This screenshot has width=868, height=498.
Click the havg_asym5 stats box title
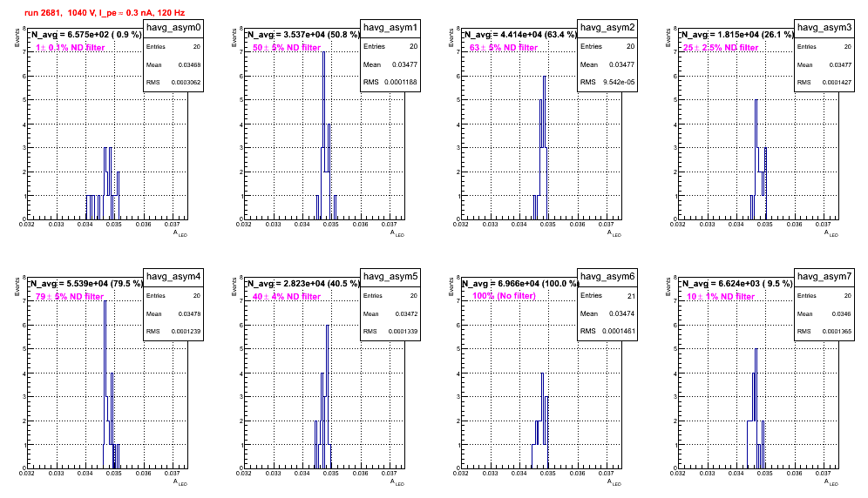[390, 276]
